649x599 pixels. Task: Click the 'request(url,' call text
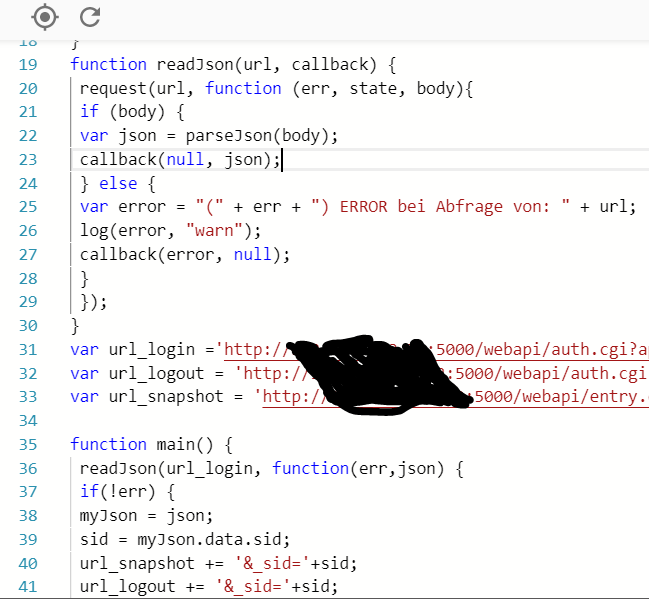[x=137, y=89]
